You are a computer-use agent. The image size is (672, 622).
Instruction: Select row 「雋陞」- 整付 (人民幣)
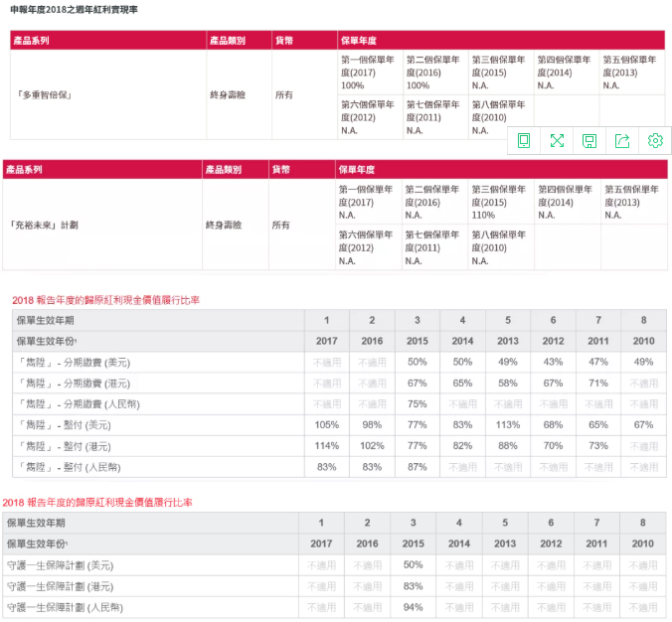(x=339, y=467)
